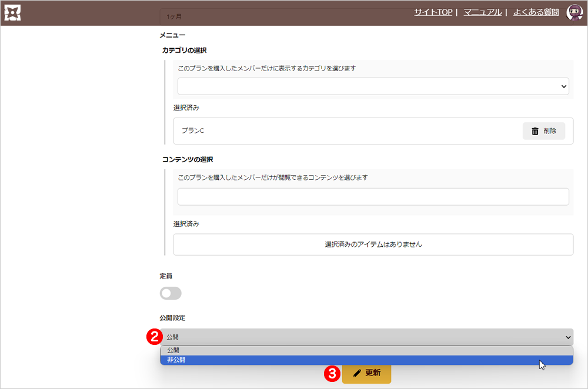Viewport: 588px width, 389px height.
Task: Expand the カテゴリの選択 dropdown
Action: point(373,86)
